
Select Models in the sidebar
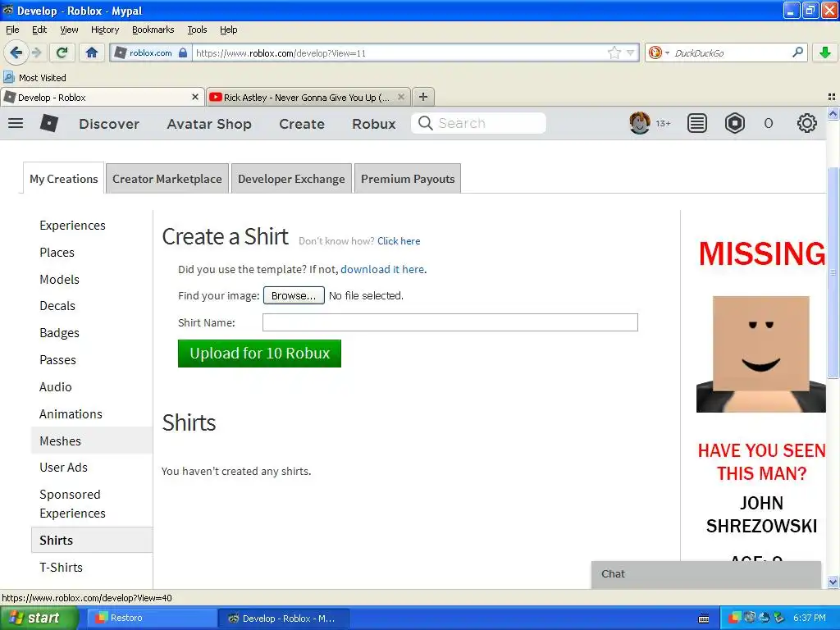[x=59, y=279]
